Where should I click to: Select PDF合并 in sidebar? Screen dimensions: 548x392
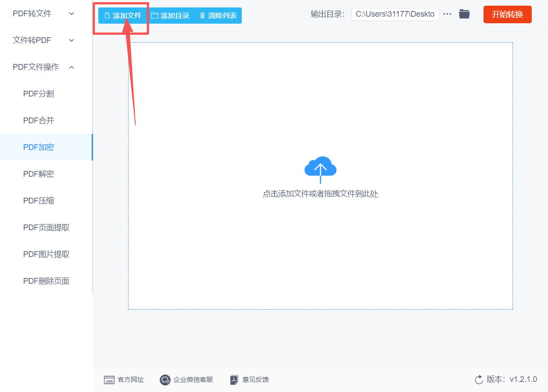pyautogui.click(x=46, y=121)
